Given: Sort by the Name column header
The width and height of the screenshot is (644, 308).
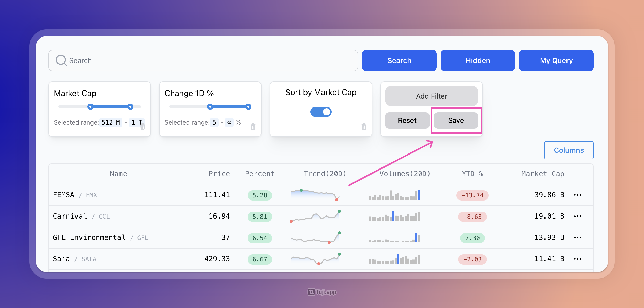Looking at the screenshot, I should point(118,174).
